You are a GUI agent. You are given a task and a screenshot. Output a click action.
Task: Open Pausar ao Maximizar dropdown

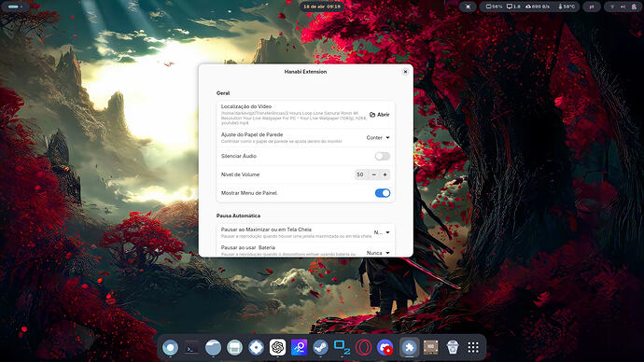click(382, 232)
